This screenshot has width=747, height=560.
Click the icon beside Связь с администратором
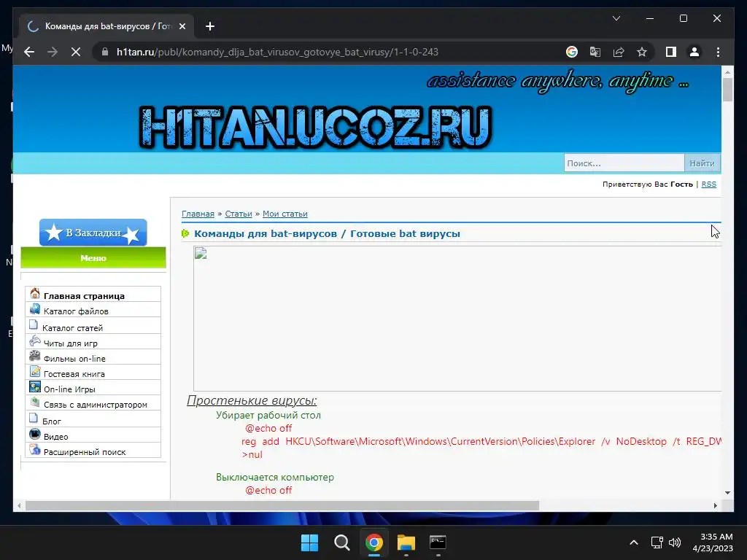tap(35, 402)
